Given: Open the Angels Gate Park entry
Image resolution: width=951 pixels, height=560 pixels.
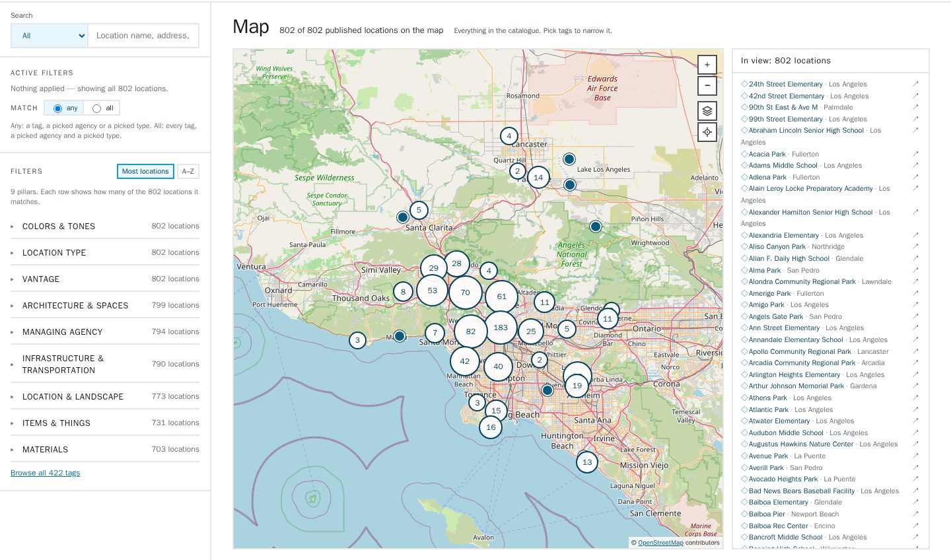Looking at the screenshot, I should pos(775,316).
